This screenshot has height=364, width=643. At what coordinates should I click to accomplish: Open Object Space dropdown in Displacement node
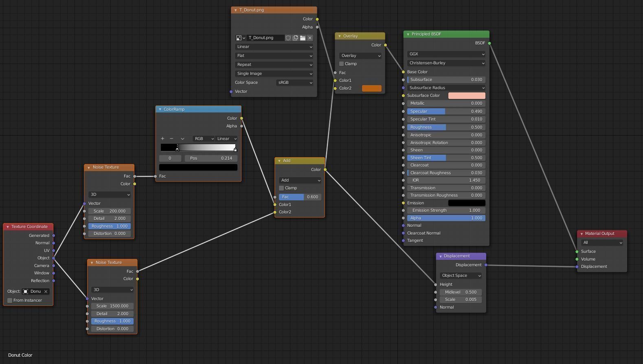pyautogui.click(x=461, y=276)
